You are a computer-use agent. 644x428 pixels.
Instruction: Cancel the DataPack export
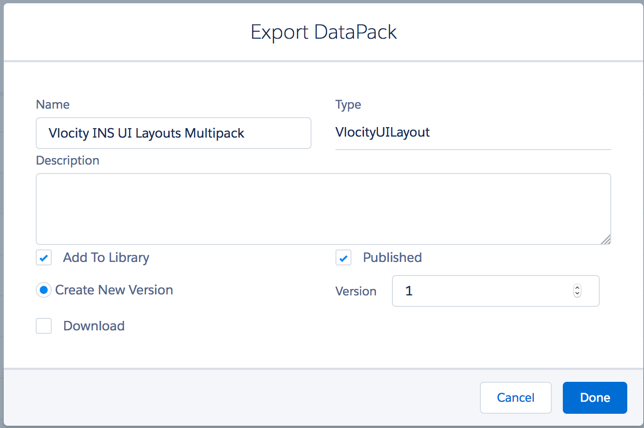point(515,398)
